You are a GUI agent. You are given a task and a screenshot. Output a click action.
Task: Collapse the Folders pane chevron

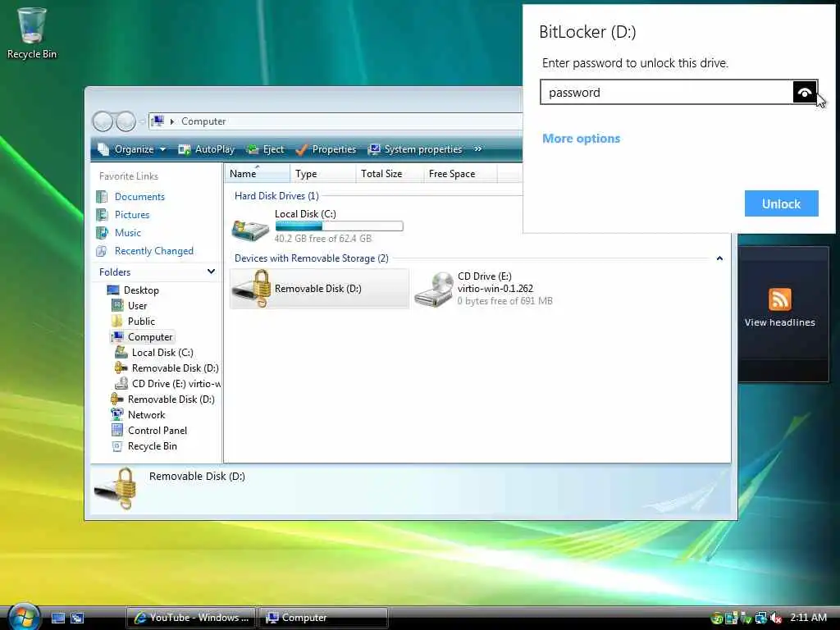[211, 272]
